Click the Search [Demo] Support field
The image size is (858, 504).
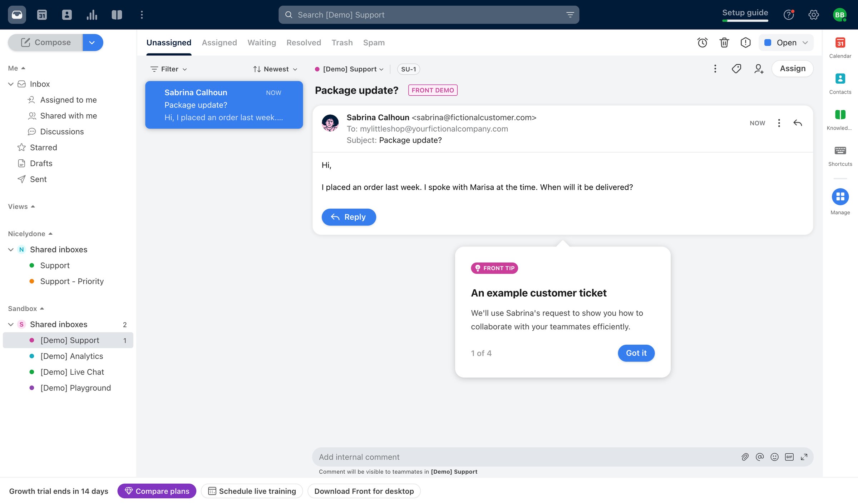coord(429,15)
